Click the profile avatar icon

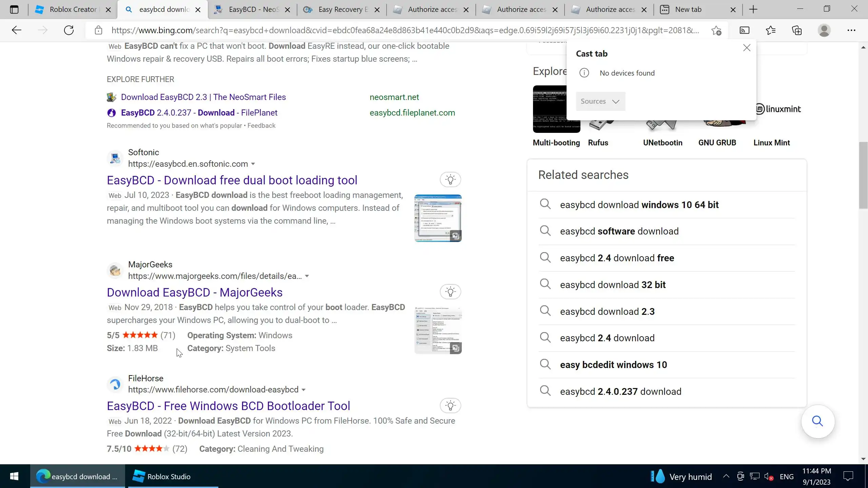(824, 30)
